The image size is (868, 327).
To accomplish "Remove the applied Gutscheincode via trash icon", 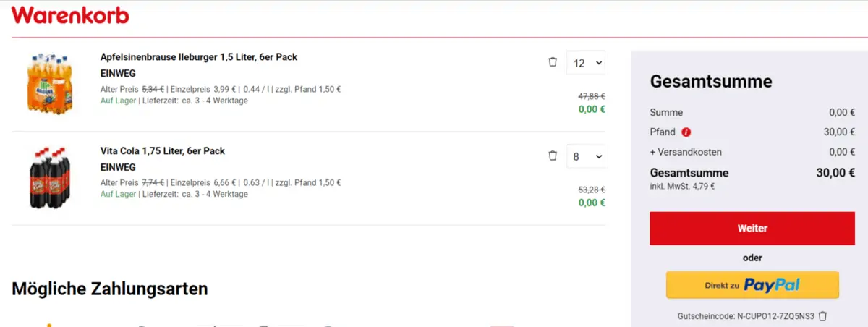I will (822, 316).
